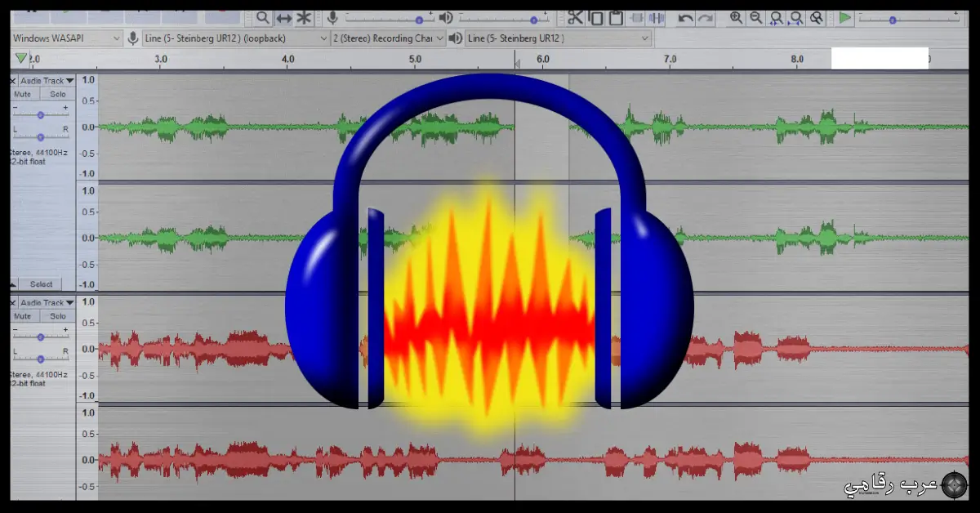
Task: Click the green track's 'Stereo, 44100Hz' text
Action: (x=38, y=153)
